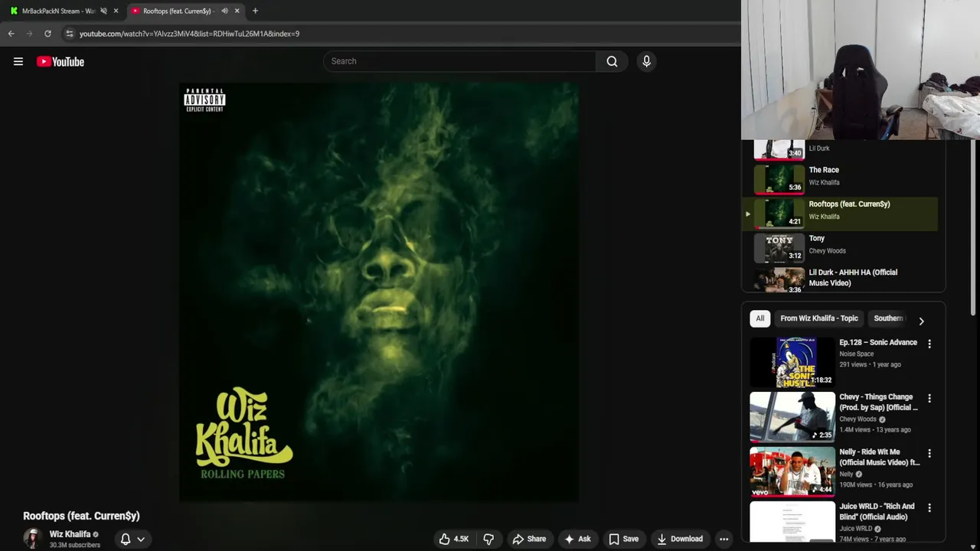Show more chips with right arrow

pos(921,321)
